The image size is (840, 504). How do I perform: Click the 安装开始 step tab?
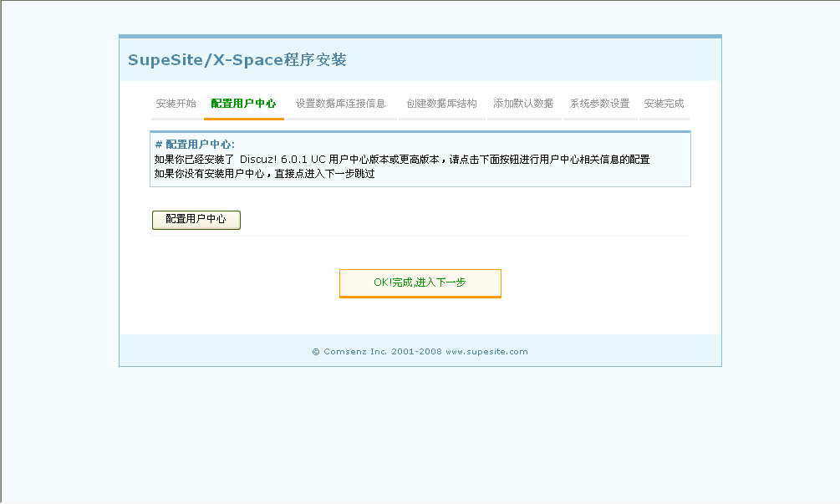(x=176, y=104)
